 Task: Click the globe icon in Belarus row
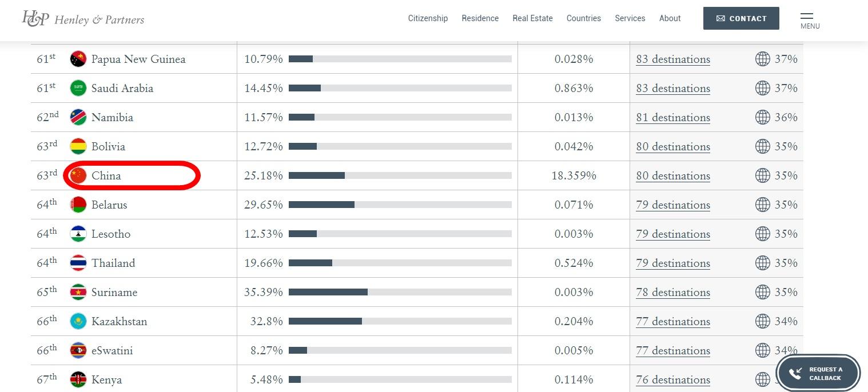point(762,205)
